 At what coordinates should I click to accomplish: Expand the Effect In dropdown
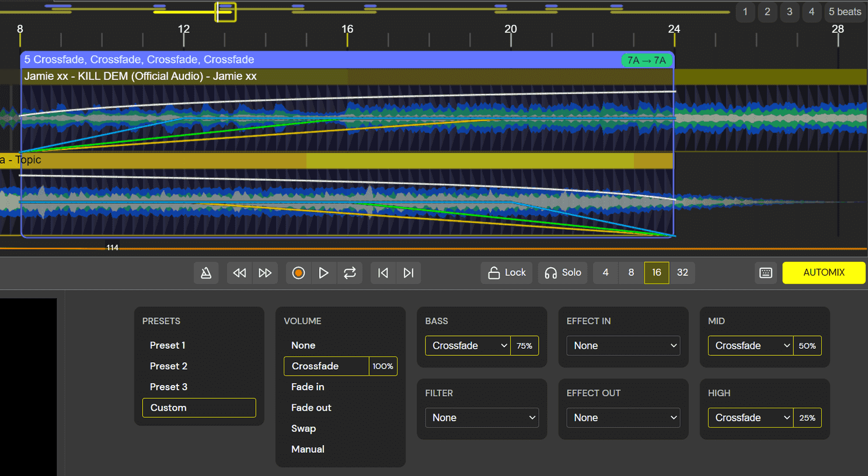click(x=623, y=345)
